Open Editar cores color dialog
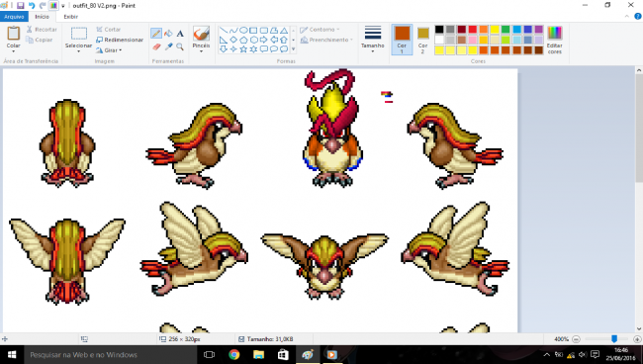 (554, 40)
